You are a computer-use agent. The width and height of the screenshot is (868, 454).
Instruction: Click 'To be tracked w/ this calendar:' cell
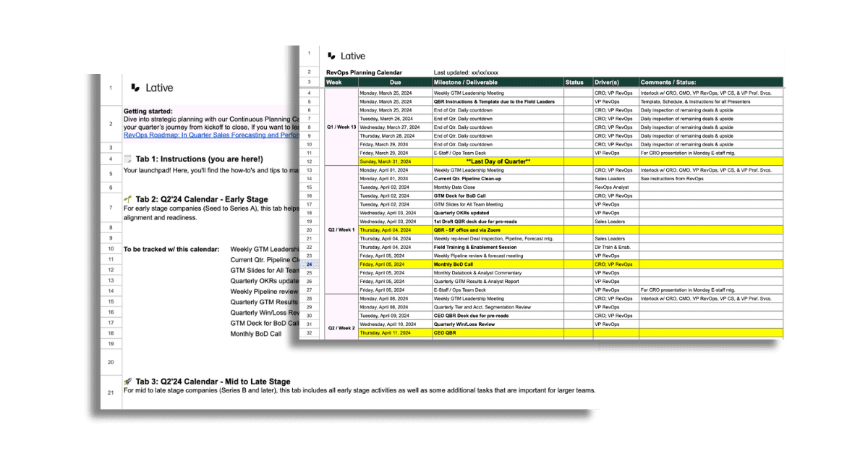click(x=171, y=249)
